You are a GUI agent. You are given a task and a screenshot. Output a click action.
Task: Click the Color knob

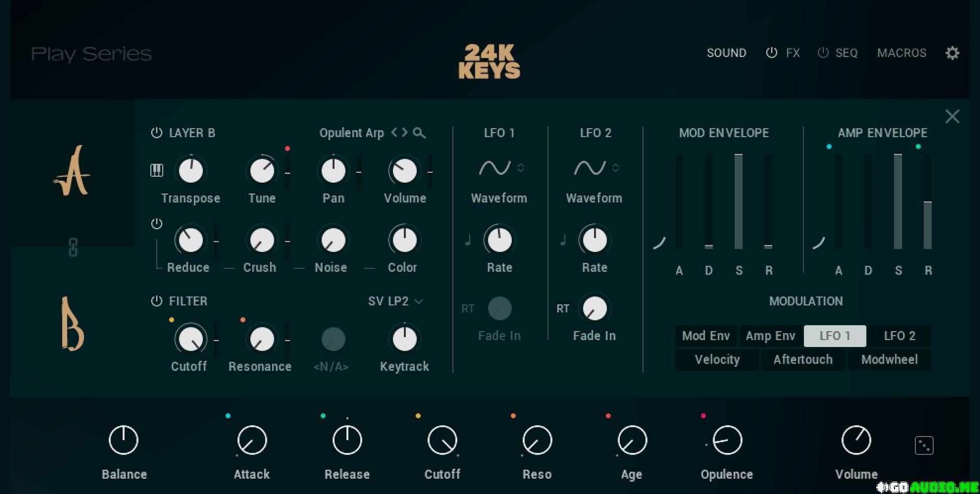pyautogui.click(x=405, y=240)
